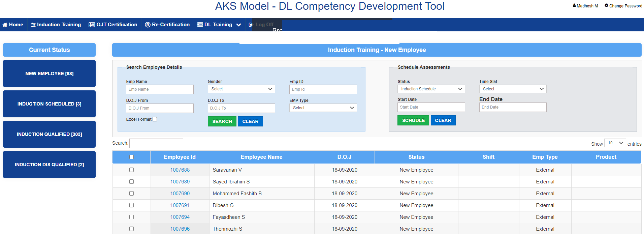Click INDUCTION DIS QUALIFIED [2] button
The width and height of the screenshot is (644, 234).
(49, 165)
